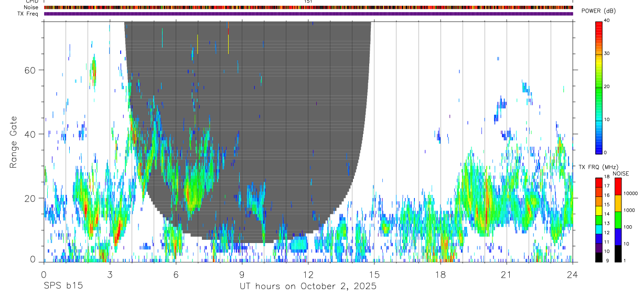Click the 1000 value on noise legend
The height and width of the screenshot is (297, 644).
tap(629, 210)
